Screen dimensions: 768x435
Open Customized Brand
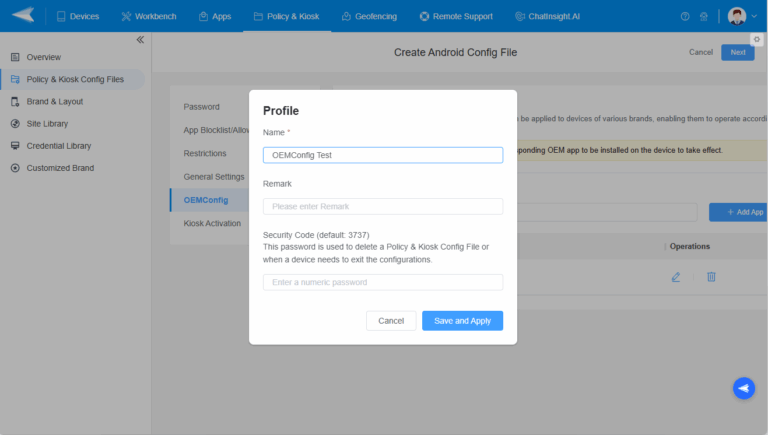pyautogui.click(x=60, y=168)
